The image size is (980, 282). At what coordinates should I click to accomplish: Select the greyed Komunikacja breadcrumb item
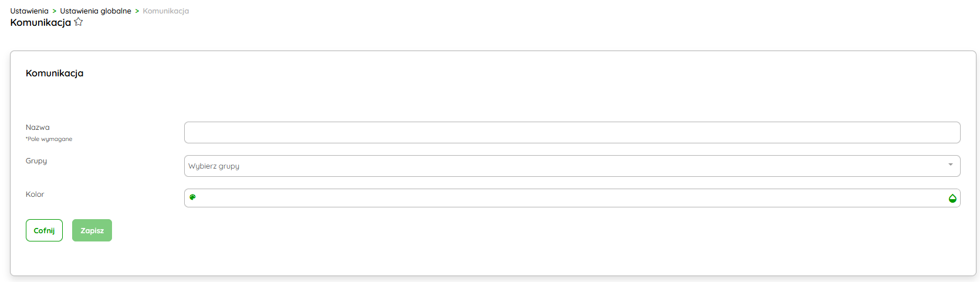tap(166, 11)
